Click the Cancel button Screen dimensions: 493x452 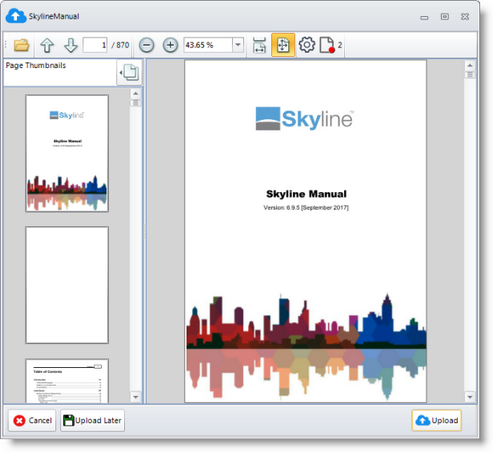point(32,421)
